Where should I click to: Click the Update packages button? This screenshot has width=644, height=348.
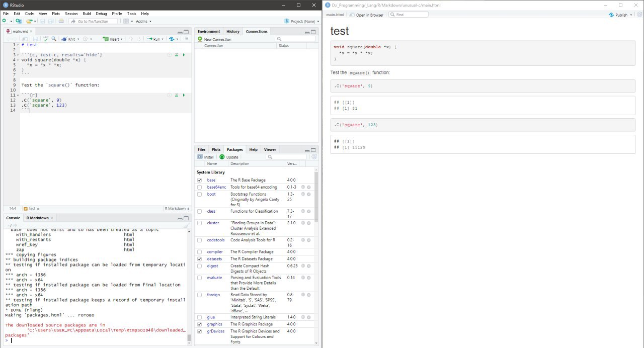229,157
